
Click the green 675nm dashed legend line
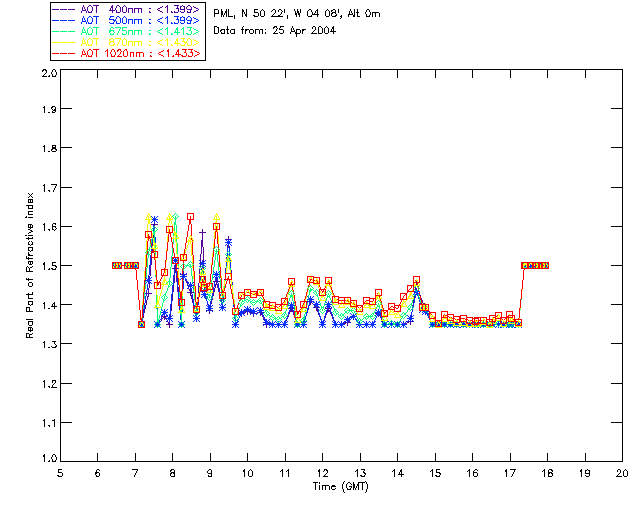click(x=64, y=31)
